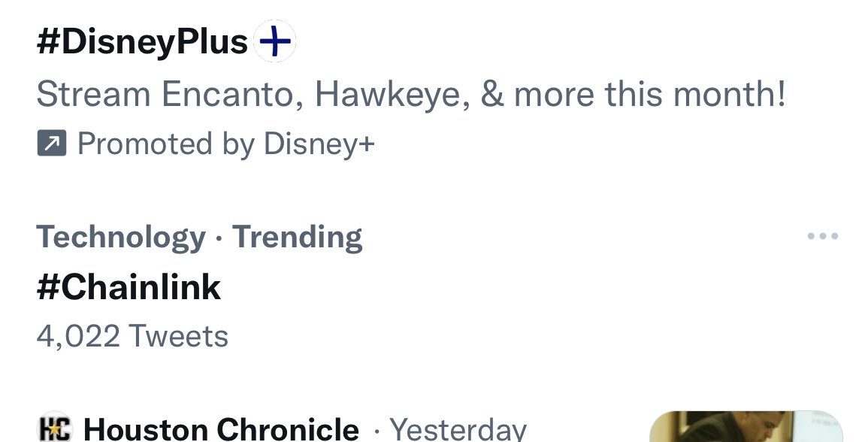Click the words this month! in promo
The width and height of the screenshot is (868, 442).
pyautogui.click(x=695, y=94)
